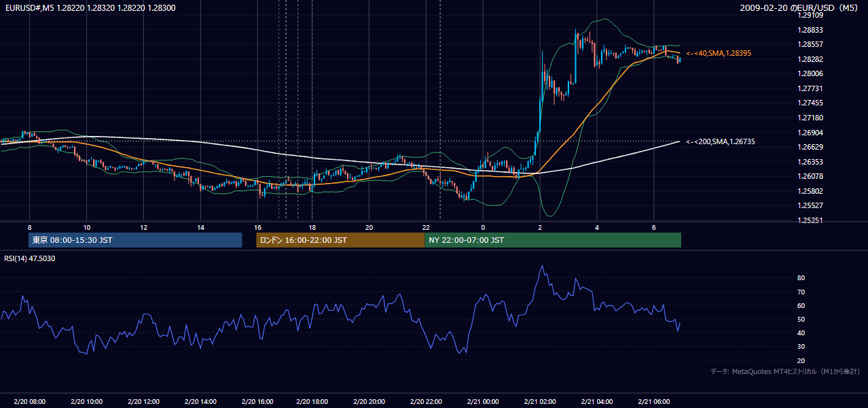Click the 2/20 14:00 date label at bottom
The height and width of the screenshot is (408, 868).
[x=200, y=401]
